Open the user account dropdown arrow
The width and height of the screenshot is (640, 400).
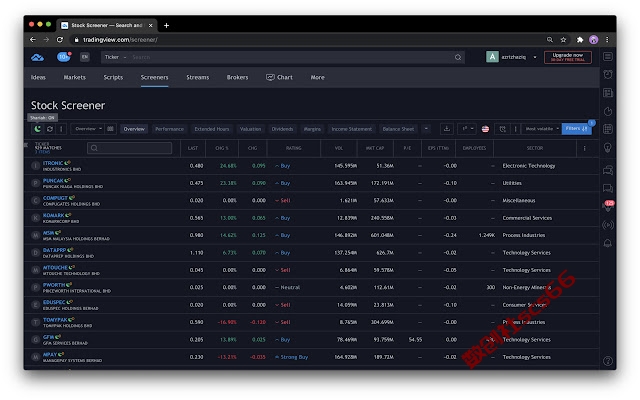[535, 57]
